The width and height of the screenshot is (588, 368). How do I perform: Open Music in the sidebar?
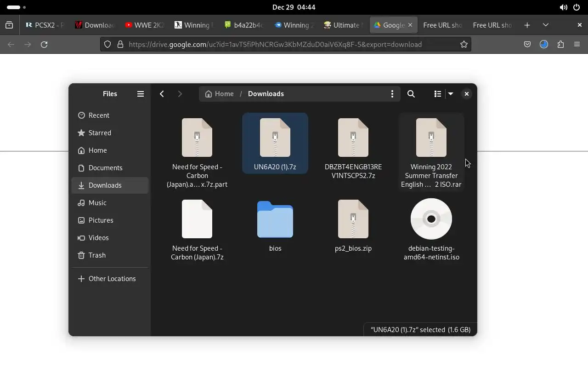[110, 203]
